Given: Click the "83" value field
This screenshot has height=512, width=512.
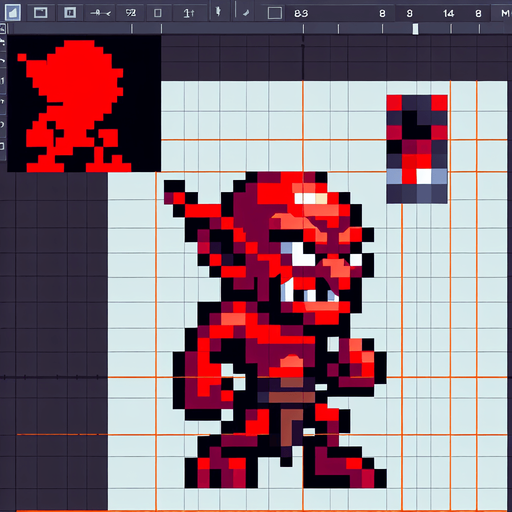Looking at the screenshot, I should pos(301,13).
